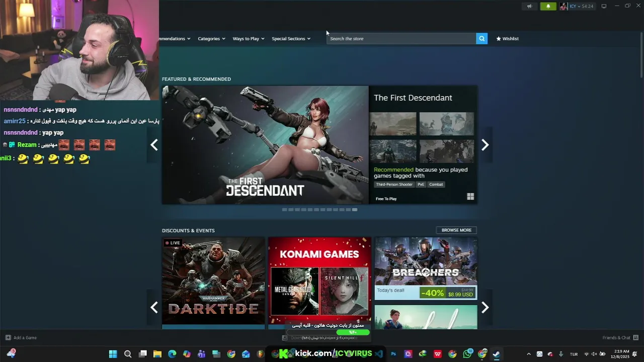Open Copilot from the taskbar

187,354
